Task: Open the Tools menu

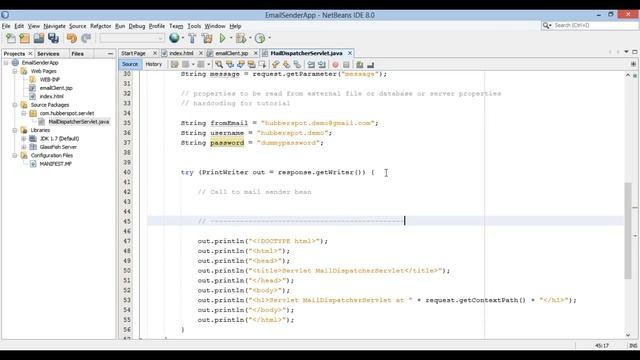Action: pos(194,26)
